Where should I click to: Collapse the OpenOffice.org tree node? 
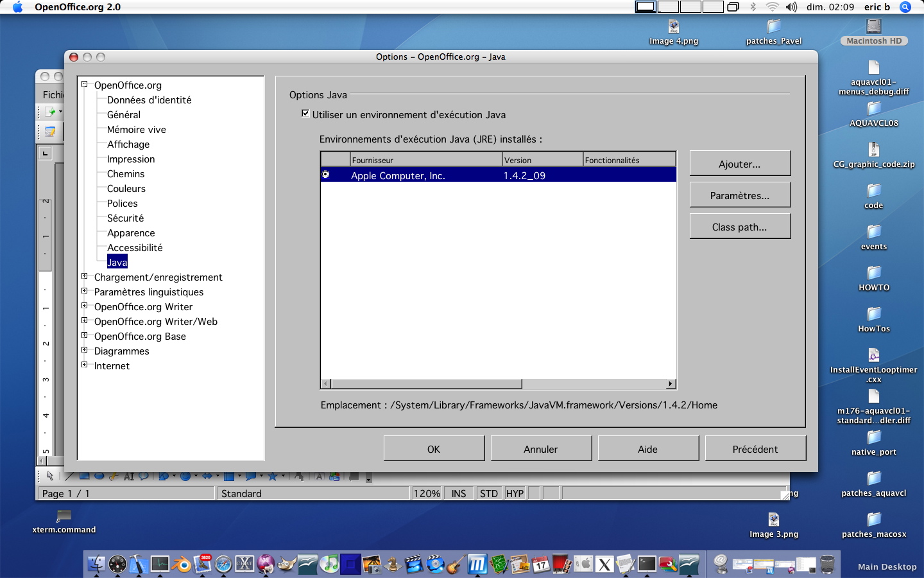(x=84, y=84)
